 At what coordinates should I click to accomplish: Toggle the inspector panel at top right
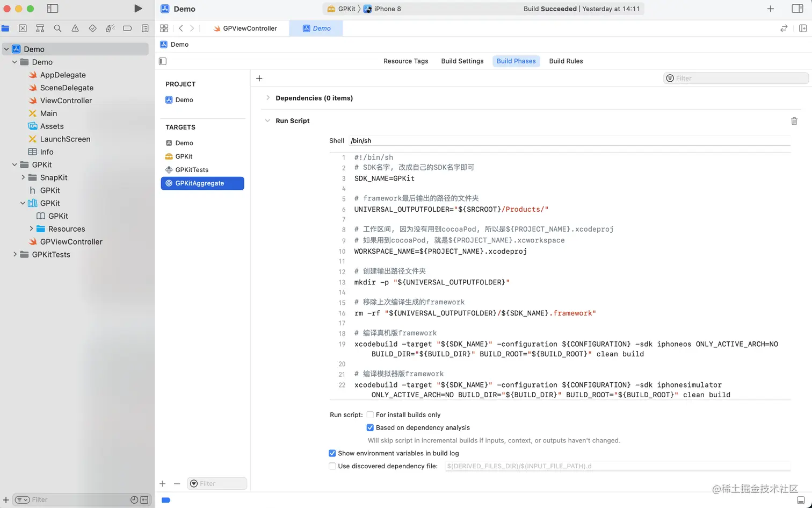(798, 9)
